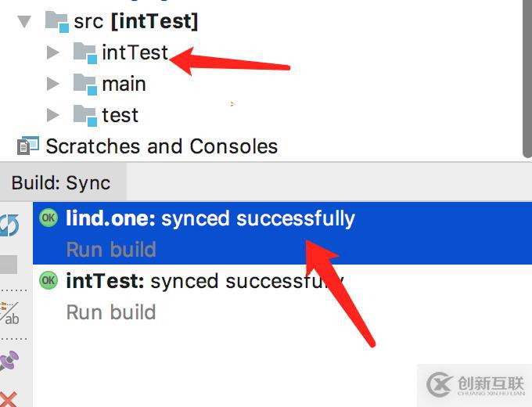Click the restart sync icon
Screen dimensions: 532x407
tap(9, 225)
